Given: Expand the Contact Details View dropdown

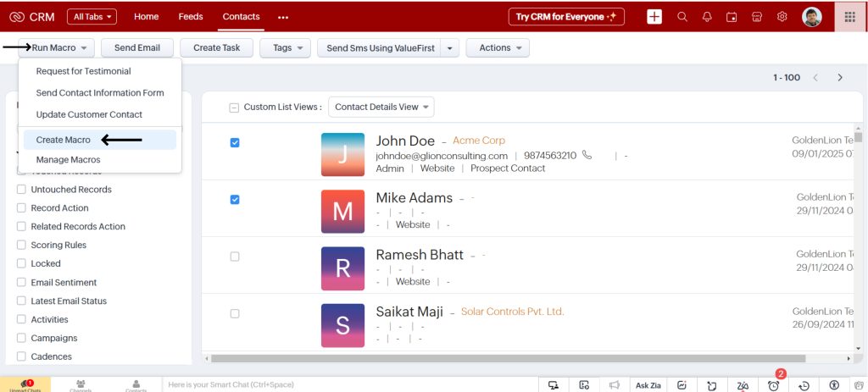Looking at the screenshot, I should [381, 108].
